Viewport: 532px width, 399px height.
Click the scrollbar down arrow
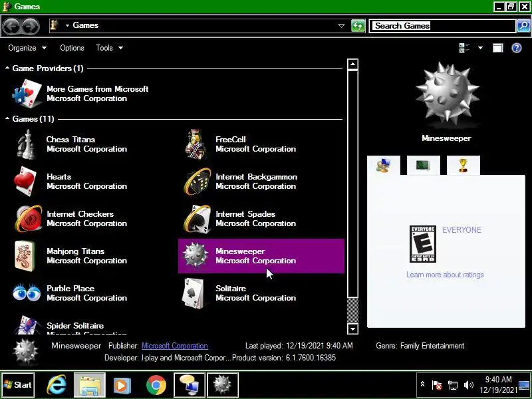pyautogui.click(x=353, y=329)
